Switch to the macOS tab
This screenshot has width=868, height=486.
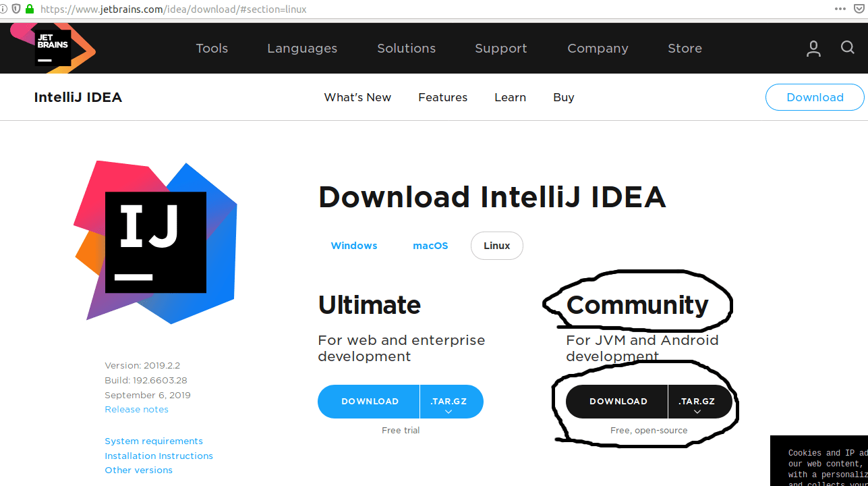430,246
